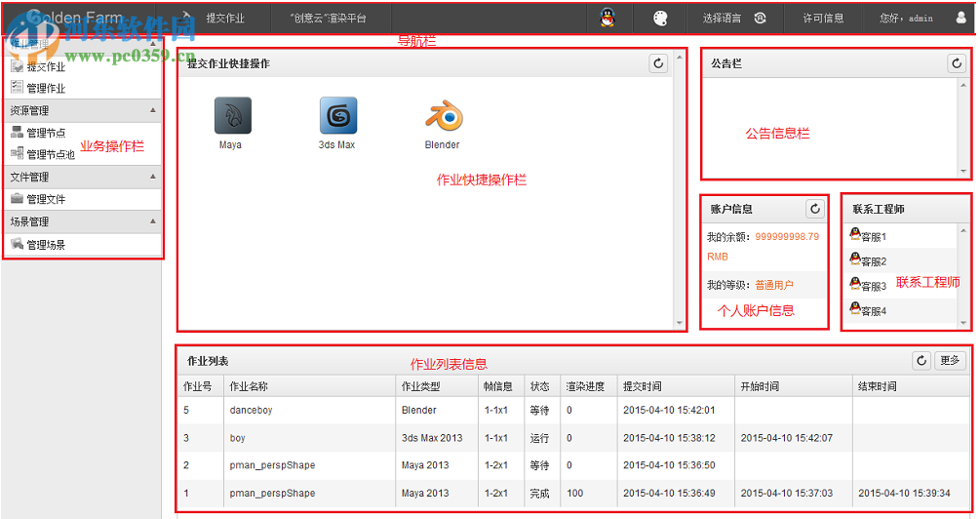Select job 1 pman_perspShape row
This screenshot has height=519, width=980.
[x=573, y=493]
